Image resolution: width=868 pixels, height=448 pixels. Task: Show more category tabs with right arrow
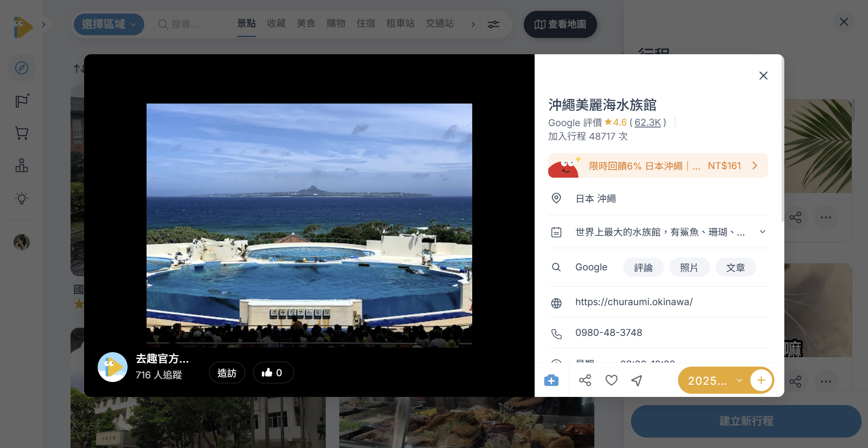pos(473,24)
